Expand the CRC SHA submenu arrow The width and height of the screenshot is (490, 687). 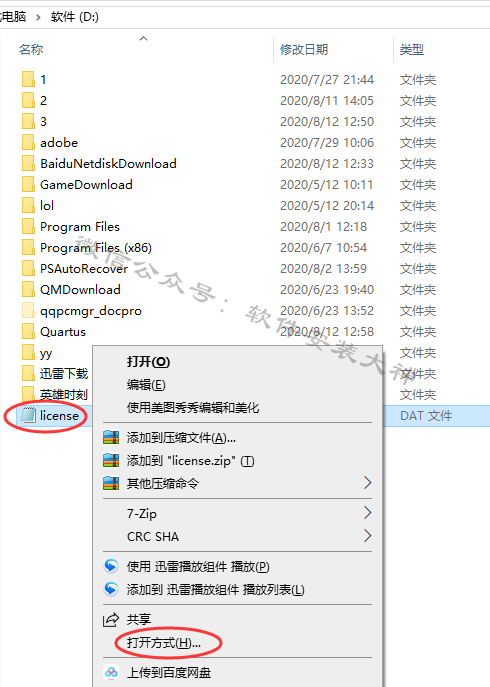(x=367, y=536)
